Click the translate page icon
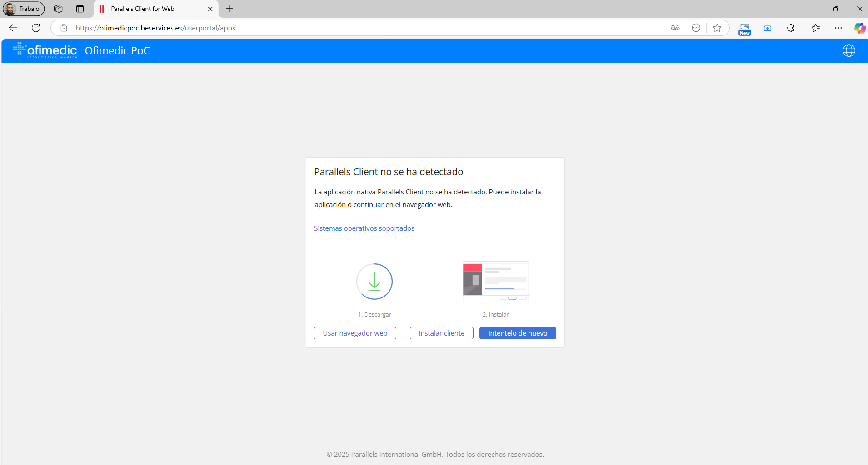 point(675,28)
